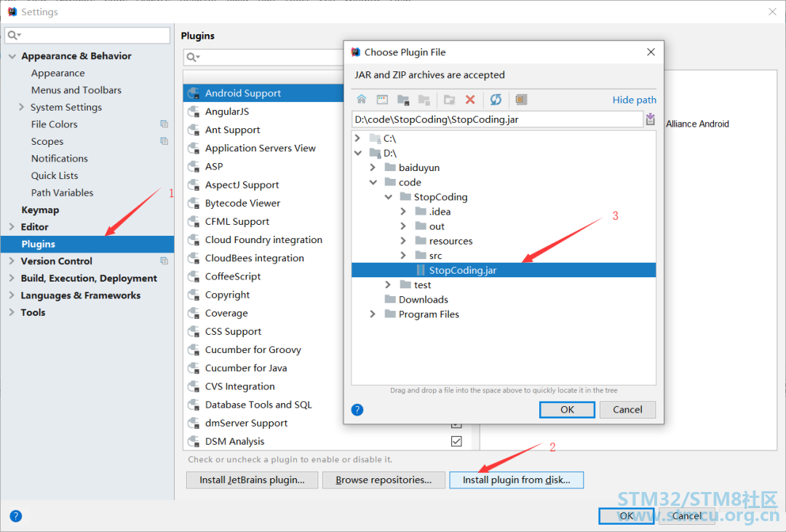This screenshot has width=786, height=532.
Task: Open help in the Choose Plugin File dialog
Action: (x=357, y=410)
